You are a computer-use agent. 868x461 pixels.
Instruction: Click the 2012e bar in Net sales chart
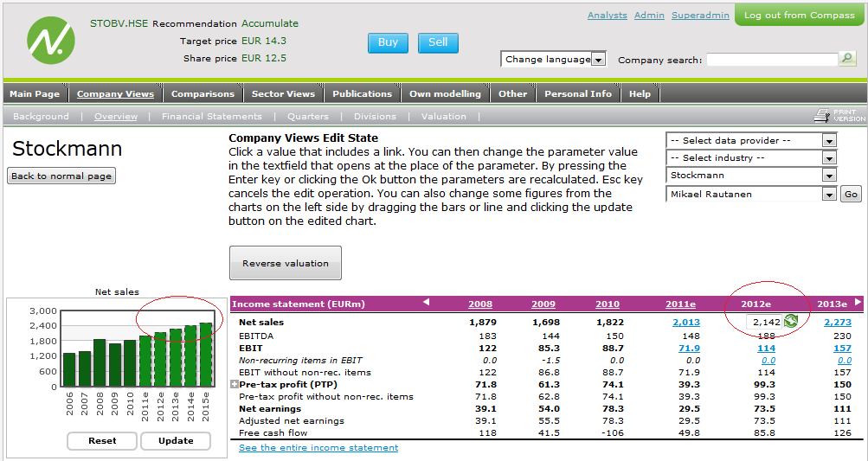click(160, 359)
